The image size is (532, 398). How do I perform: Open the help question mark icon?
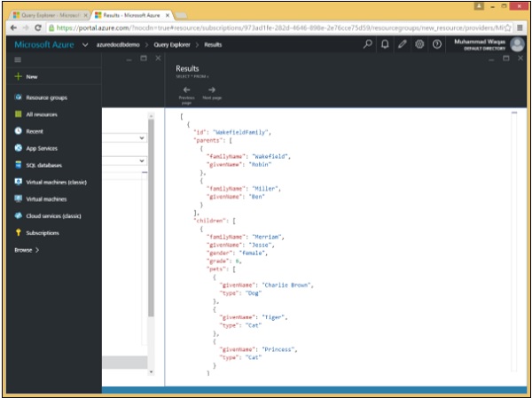(x=437, y=44)
